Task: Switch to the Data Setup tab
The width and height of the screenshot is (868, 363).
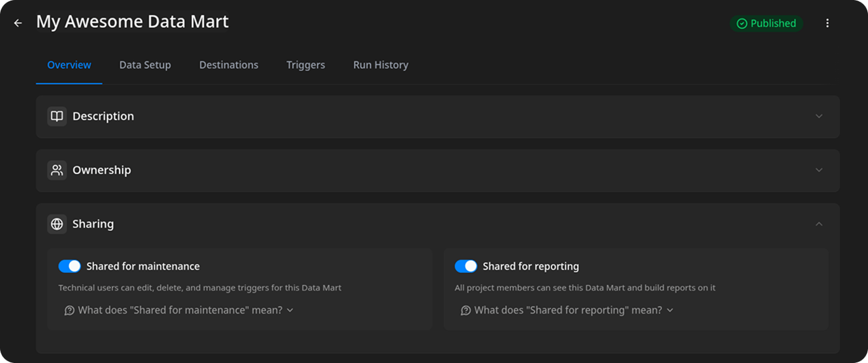Action: click(x=145, y=65)
